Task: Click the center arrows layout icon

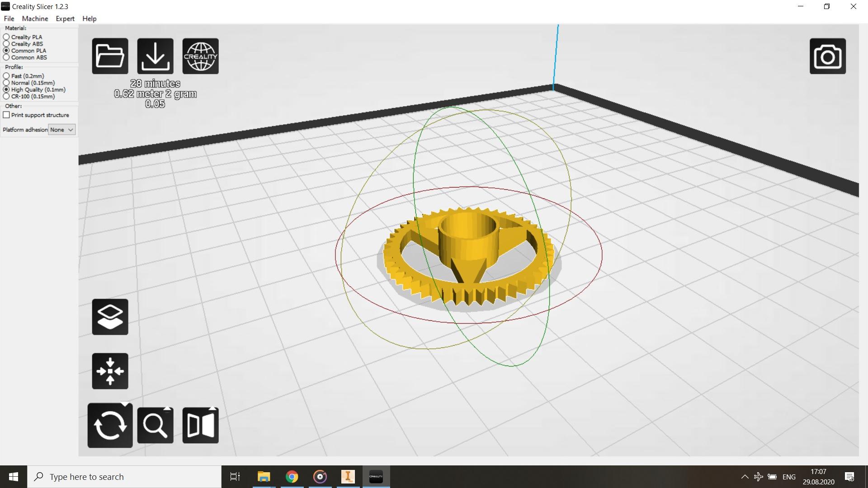Action: coord(110,371)
